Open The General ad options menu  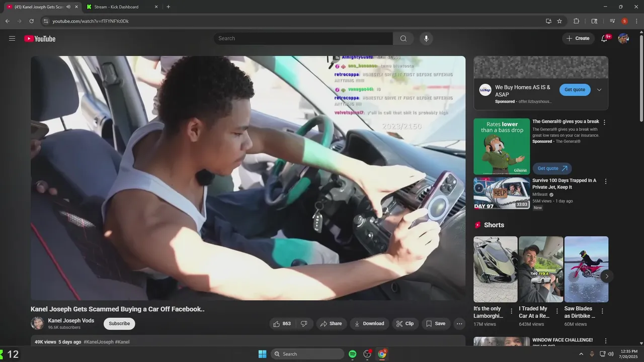pyautogui.click(x=605, y=122)
